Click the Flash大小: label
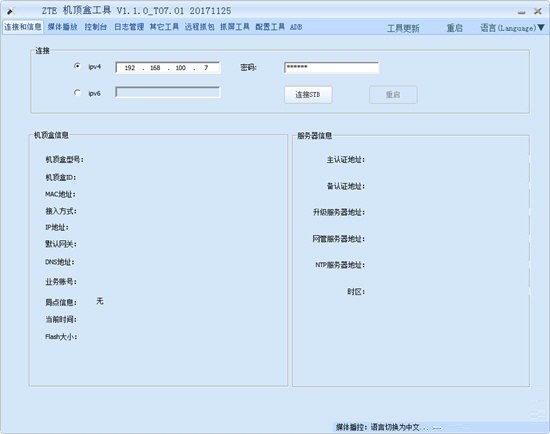Screen dimensions: 550x434 point(61,337)
